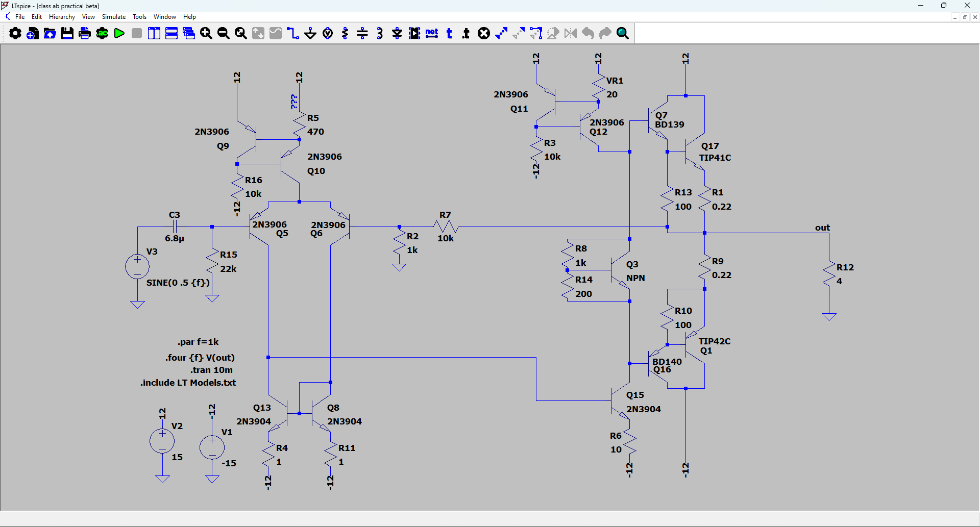
Task: Select the '.tran 10m' directive text
Action: 212,370
